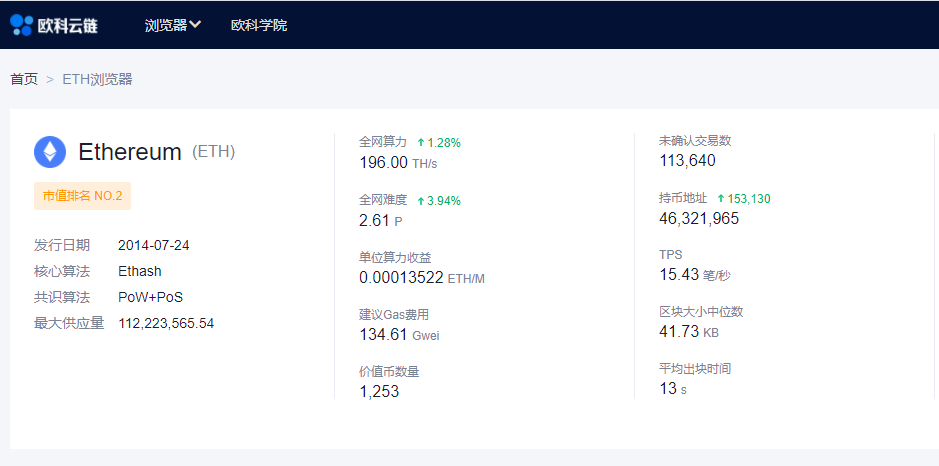
Task: Click the chevron next to 浏览器
Action: pos(195,25)
